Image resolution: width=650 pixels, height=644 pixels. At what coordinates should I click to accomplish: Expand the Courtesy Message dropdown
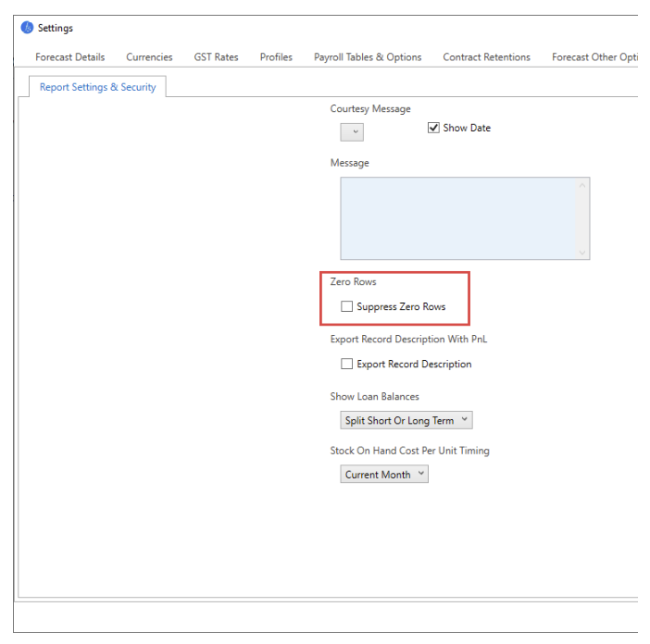352,132
